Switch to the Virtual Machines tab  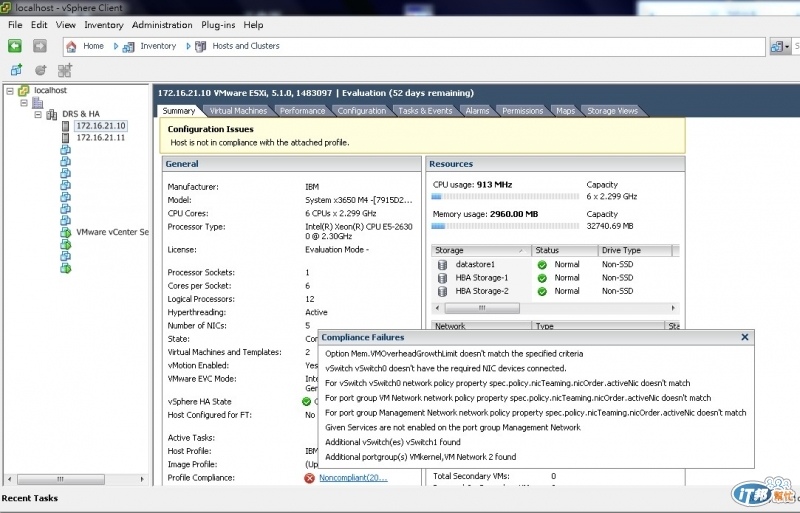click(238, 111)
